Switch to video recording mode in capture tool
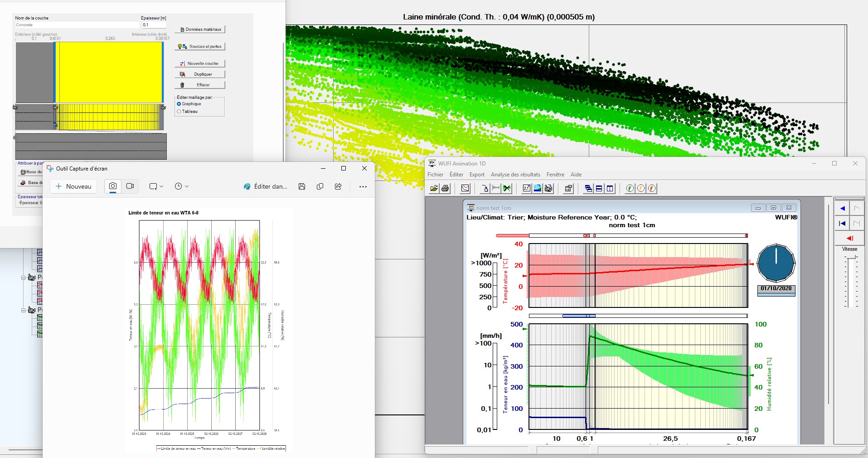This screenshot has height=458, width=868. [x=130, y=186]
